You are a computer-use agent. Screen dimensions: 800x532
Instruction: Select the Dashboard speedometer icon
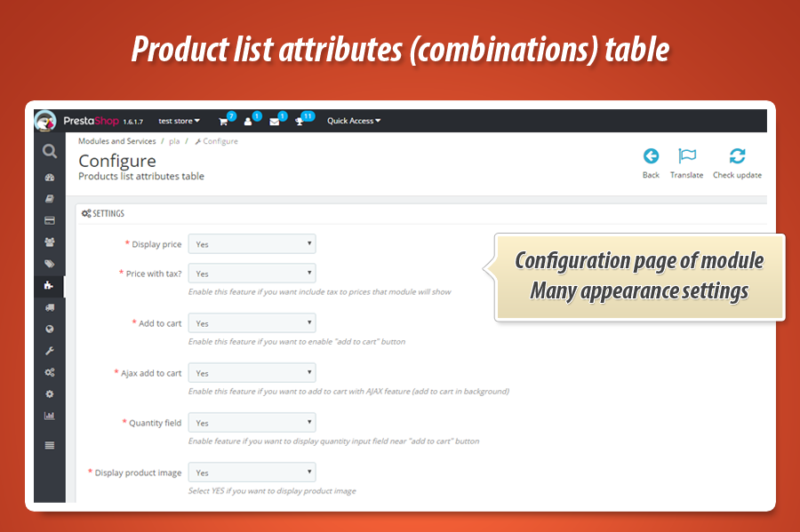point(50,177)
